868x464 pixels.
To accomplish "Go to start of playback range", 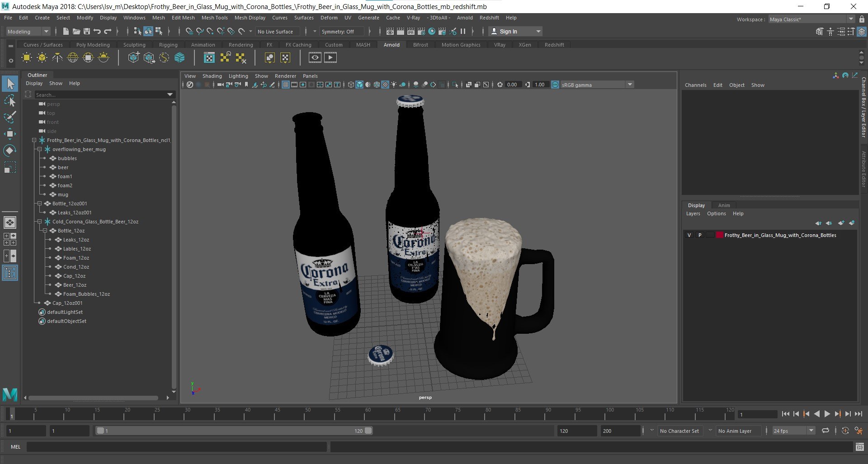I will [x=786, y=414].
